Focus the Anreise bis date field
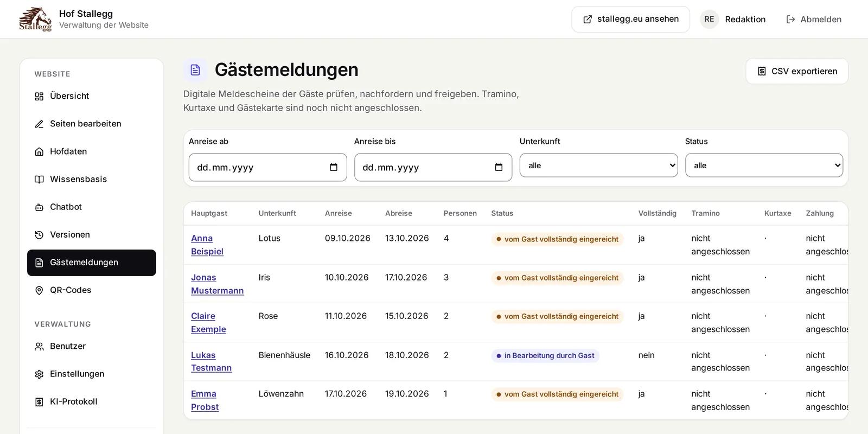Screen dimensions: 868x434 pos(433,167)
